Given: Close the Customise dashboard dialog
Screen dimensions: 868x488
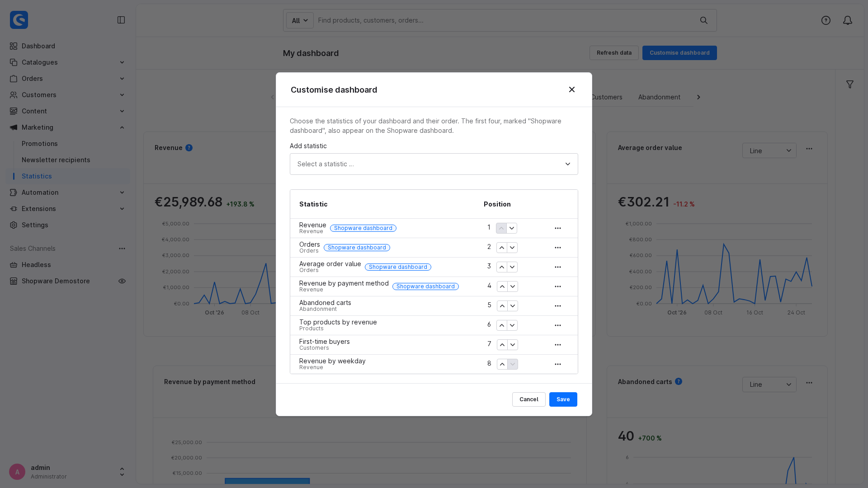Looking at the screenshot, I should (572, 89).
